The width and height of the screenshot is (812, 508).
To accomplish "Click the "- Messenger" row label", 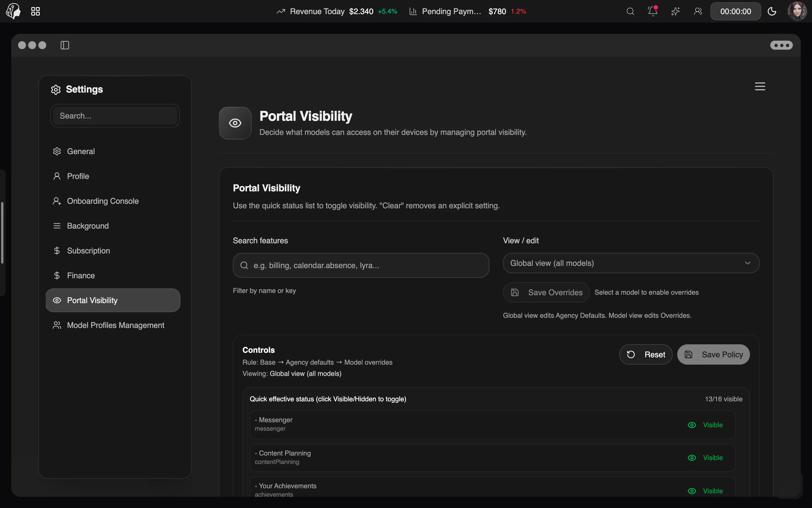I will pyautogui.click(x=274, y=420).
